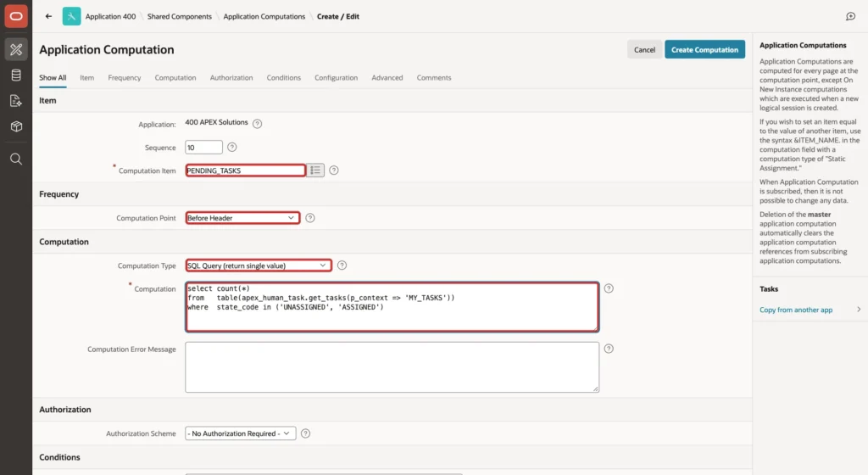Show help for Authorization Scheme
The width and height of the screenshot is (868, 475).
[x=305, y=433]
